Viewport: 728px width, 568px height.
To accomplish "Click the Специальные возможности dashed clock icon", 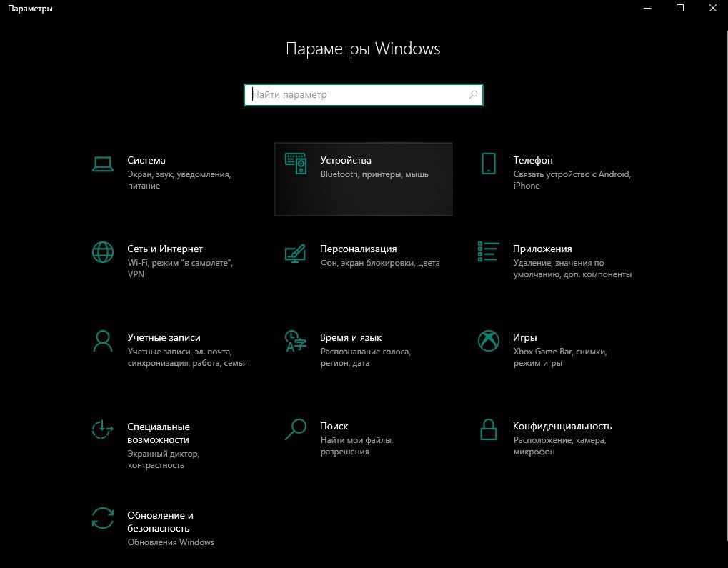I will tap(103, 429).
